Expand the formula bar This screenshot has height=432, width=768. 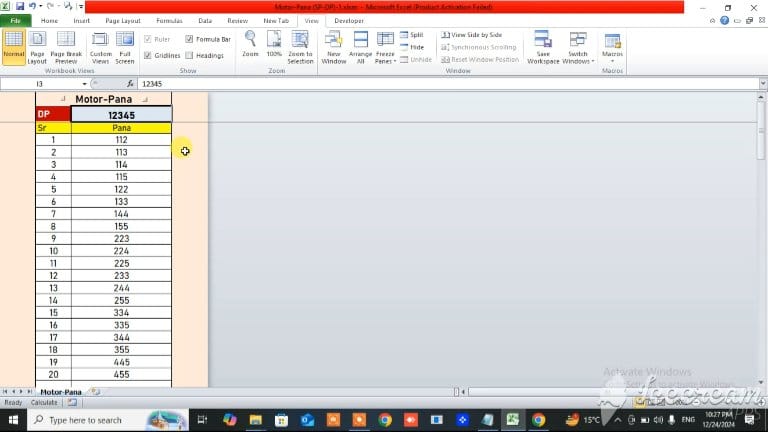[763, 84]
